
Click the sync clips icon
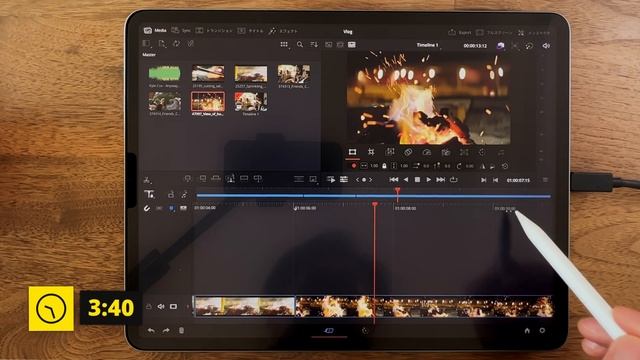(x=176, y=44)
